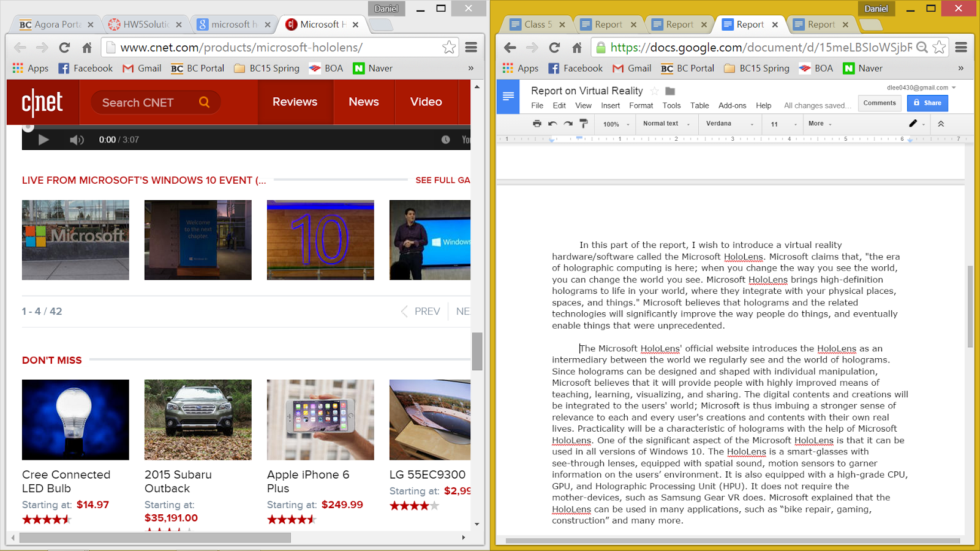Click the CNET page vertical scrollbar thumb
The width and height of the screenshot is (980, 551).
(477, 351)
